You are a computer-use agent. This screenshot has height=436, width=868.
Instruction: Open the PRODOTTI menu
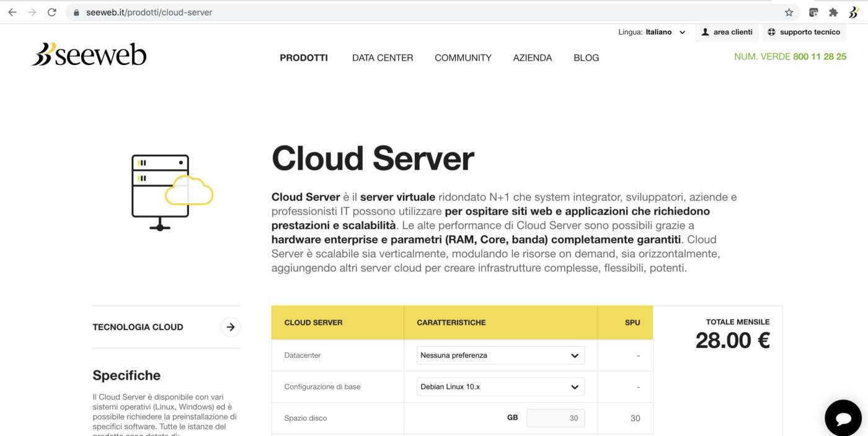(304, 58)
